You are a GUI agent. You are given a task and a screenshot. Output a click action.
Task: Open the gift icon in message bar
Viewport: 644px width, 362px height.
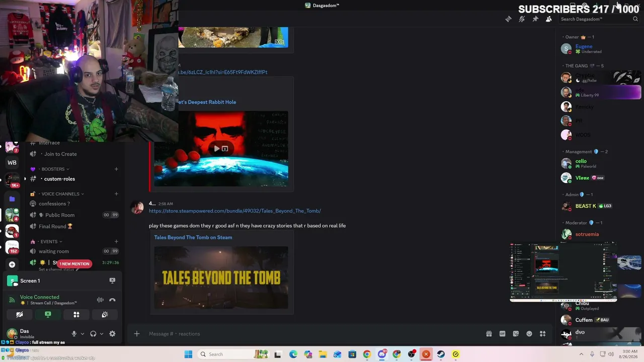coord(489,334)
